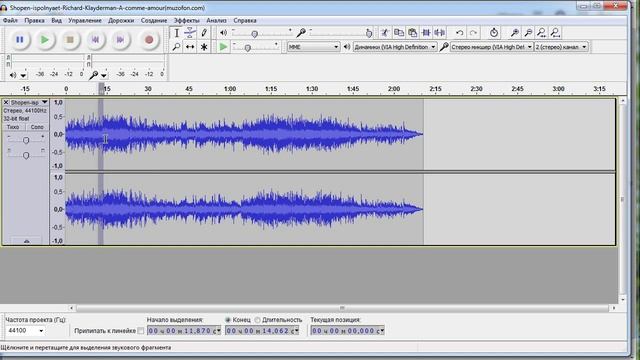Start recording with the Record button
640x360 pixels.
(x=149, y=40)
